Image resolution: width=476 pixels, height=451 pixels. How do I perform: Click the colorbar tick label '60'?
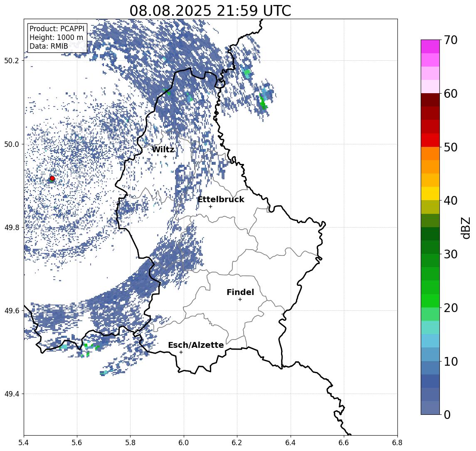[x=451, y=94]
